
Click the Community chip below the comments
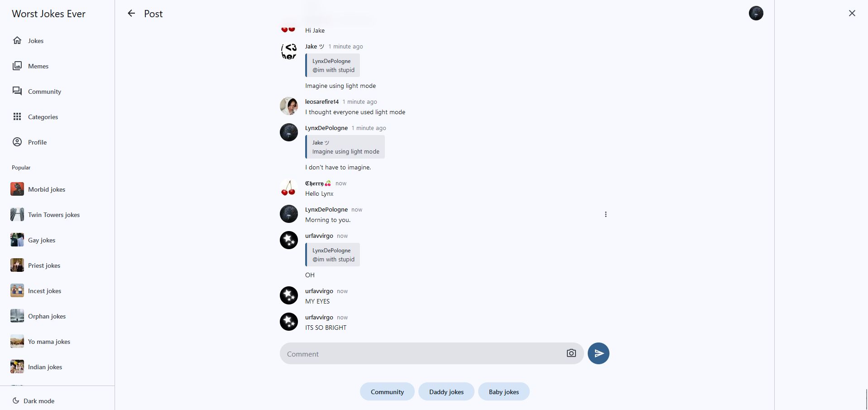point(387,392)
